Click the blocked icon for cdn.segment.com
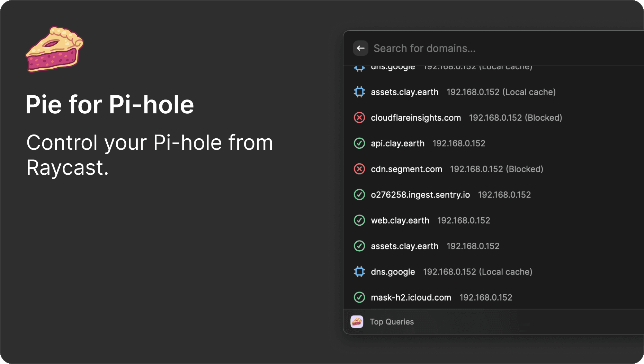644x364 pixels. pyautogui.click(x=359, y=169)
